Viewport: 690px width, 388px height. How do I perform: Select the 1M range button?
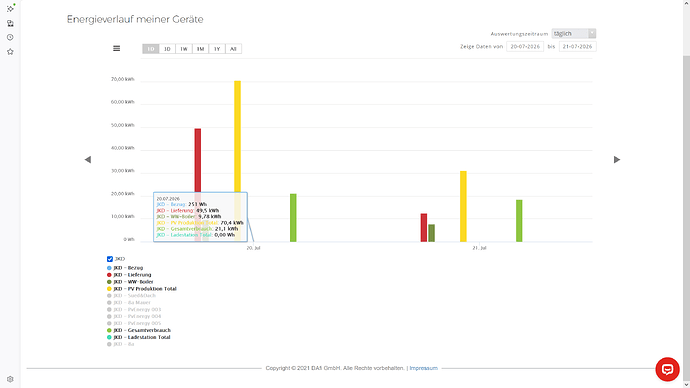click(200, 49)
